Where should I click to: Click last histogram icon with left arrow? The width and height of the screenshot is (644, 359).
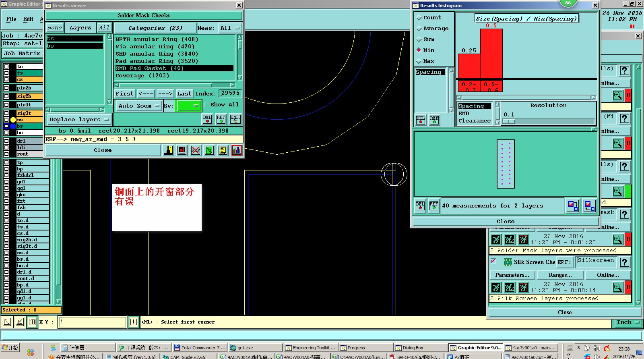pyautogui.click(x=590, y=205)
